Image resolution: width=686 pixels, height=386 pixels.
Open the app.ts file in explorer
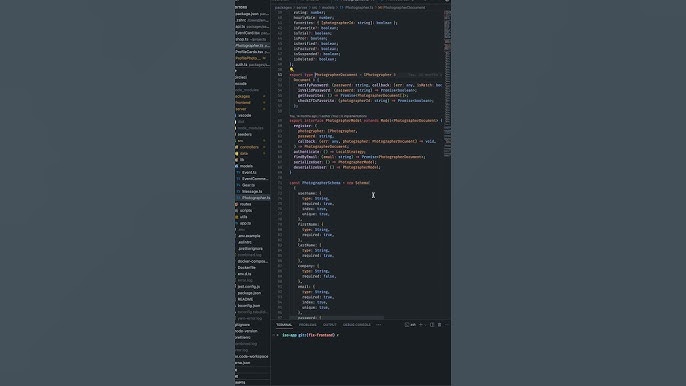(245, 223)
